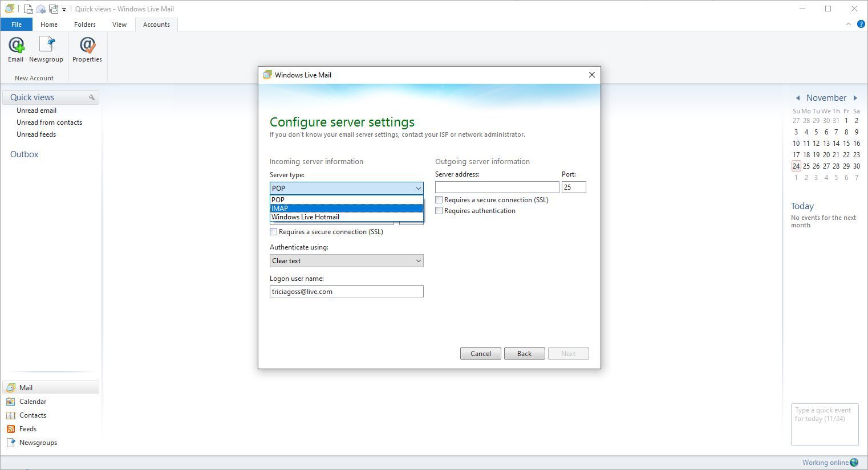Click the Today heading in calendar pane

(x=802, y=206)
